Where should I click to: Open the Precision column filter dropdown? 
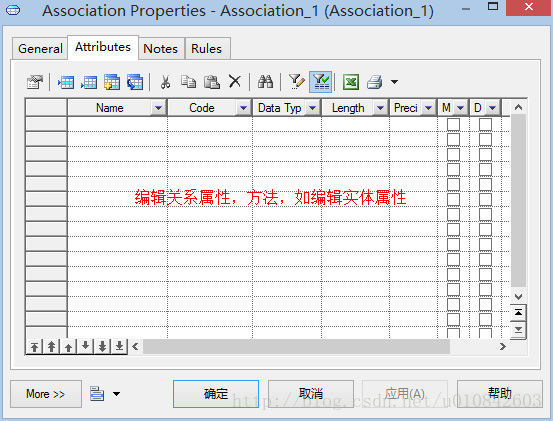pos(428,108)
